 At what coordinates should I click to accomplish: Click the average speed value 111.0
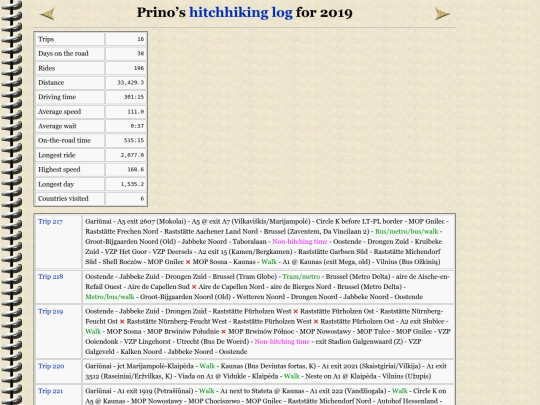click(136, 112)
